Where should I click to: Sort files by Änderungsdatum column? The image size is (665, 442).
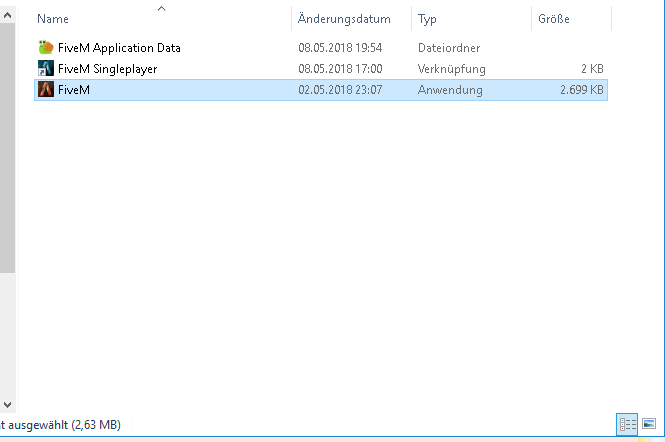coord(344,19)
